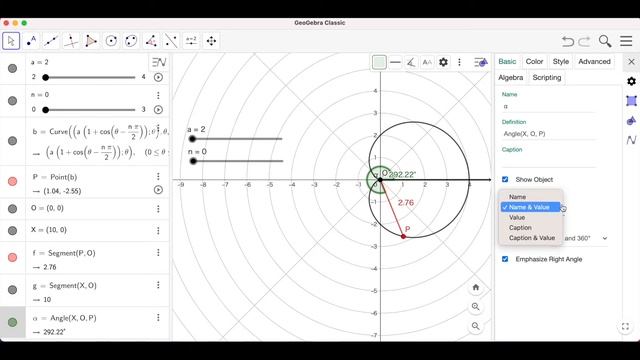Select the Perpendicular Line tool
The width and height of the screenshot is (640, 360).
(x=71, y=41)
